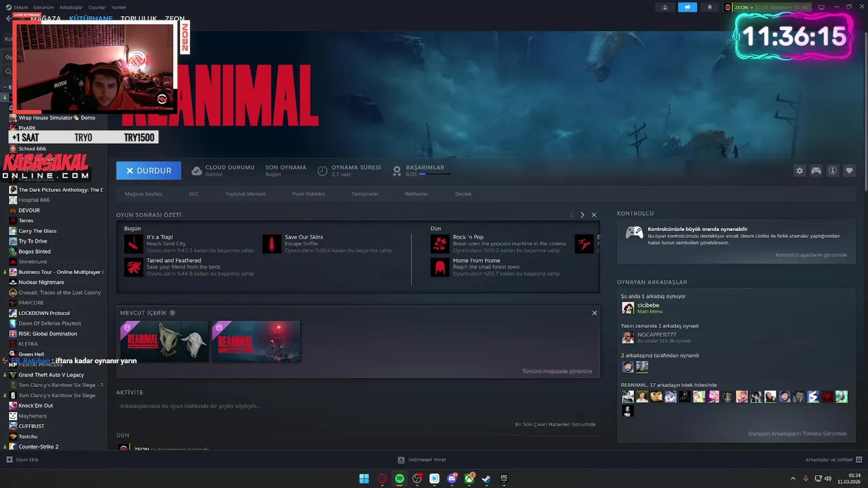Open Save Our Skins achievement icon
This screenshot has height=488, width=868.
click(272, 244)
